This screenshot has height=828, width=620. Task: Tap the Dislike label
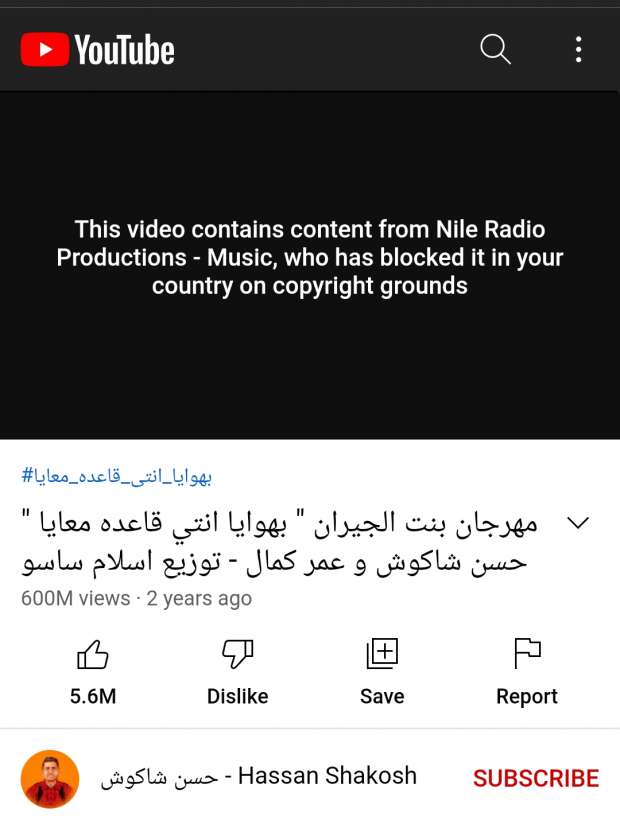(x=238, y=697)
